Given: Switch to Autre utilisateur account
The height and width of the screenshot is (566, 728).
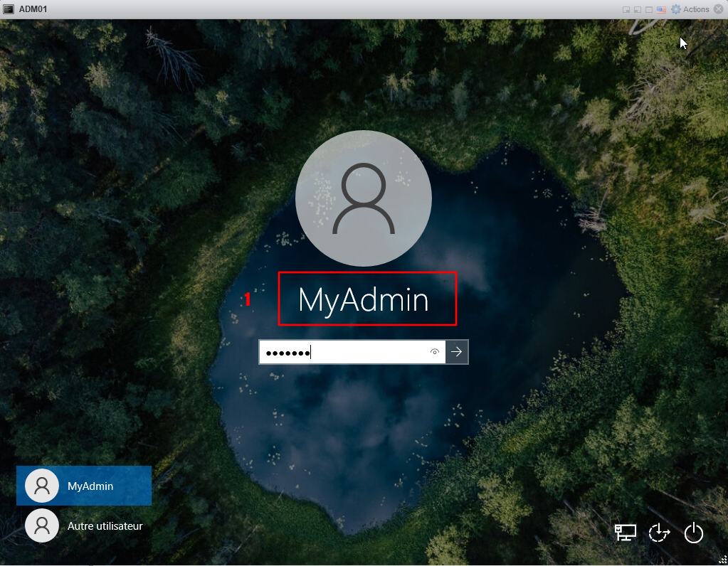Looking at the screenshot, I should 84,526.
